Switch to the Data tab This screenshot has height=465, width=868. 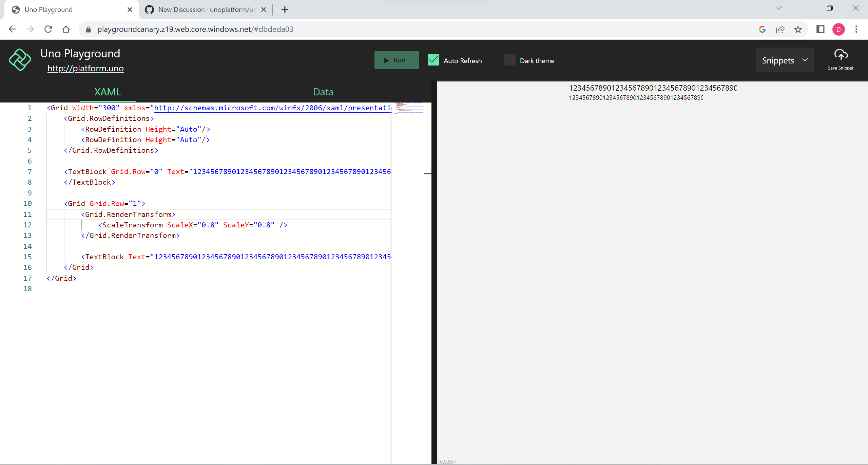tap(323, 92)
